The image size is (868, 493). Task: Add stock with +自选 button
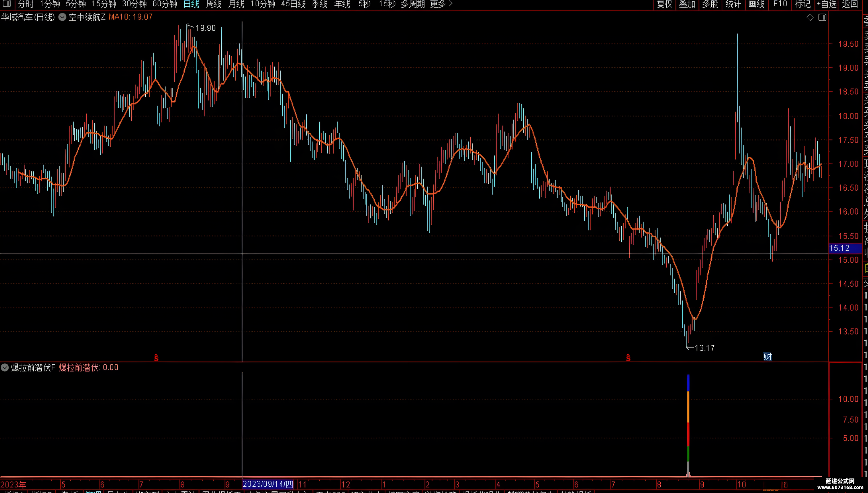[x=826, y=4]
